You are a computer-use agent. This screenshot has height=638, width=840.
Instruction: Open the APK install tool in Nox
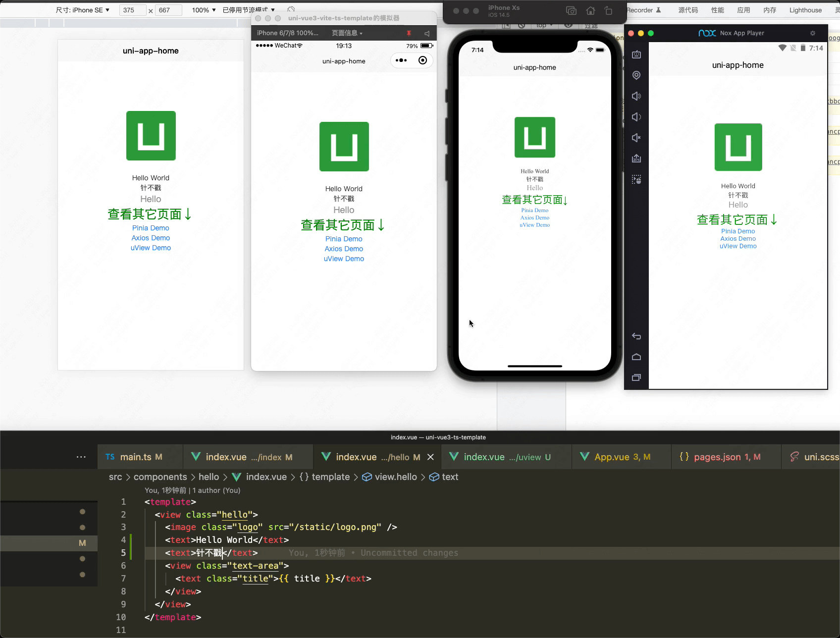point(636,159)
